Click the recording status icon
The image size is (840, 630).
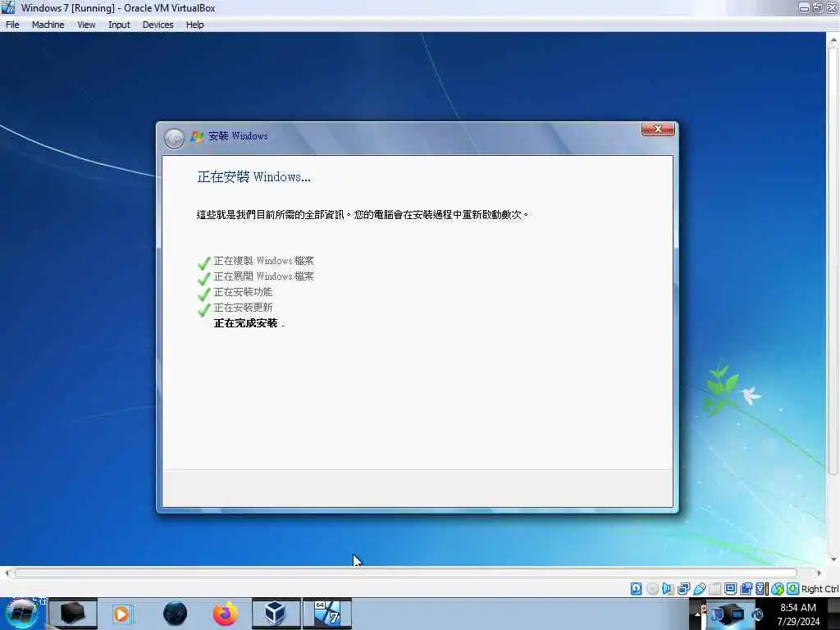746,589
